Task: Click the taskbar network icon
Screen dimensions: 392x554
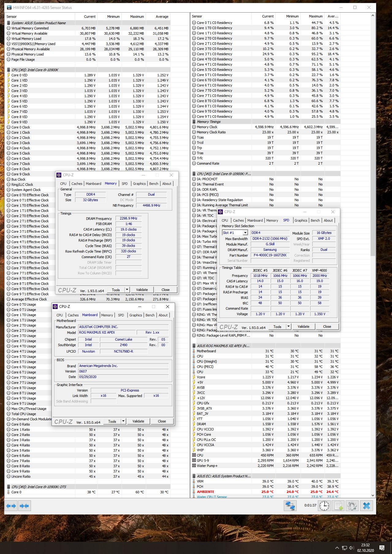Action: point(344,548)
